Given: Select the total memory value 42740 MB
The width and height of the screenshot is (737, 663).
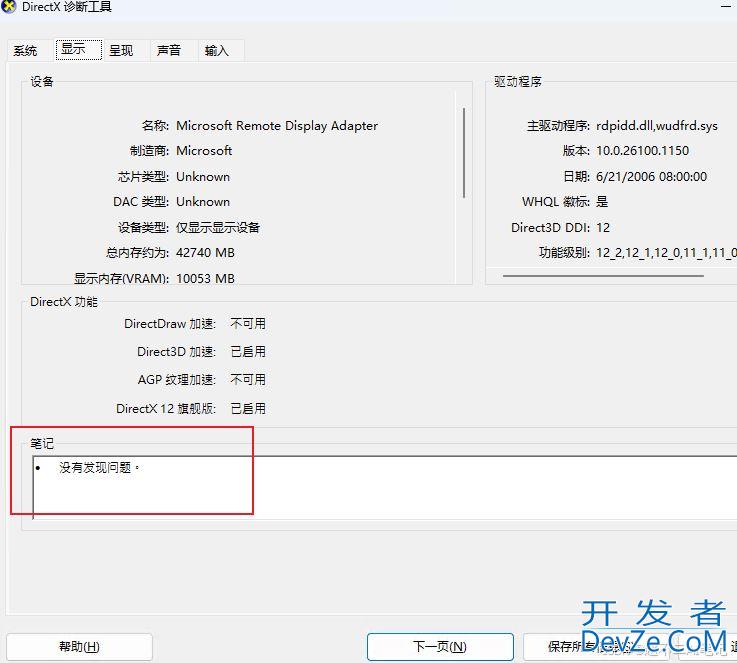Looking at the screenshot, I should tap(205, 253).
